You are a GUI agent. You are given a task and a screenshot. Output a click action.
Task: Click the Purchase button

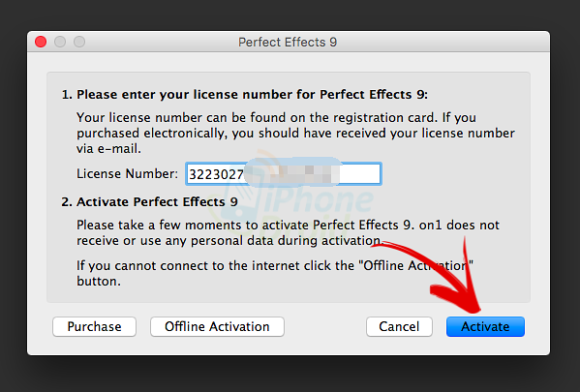pos(94,326)
